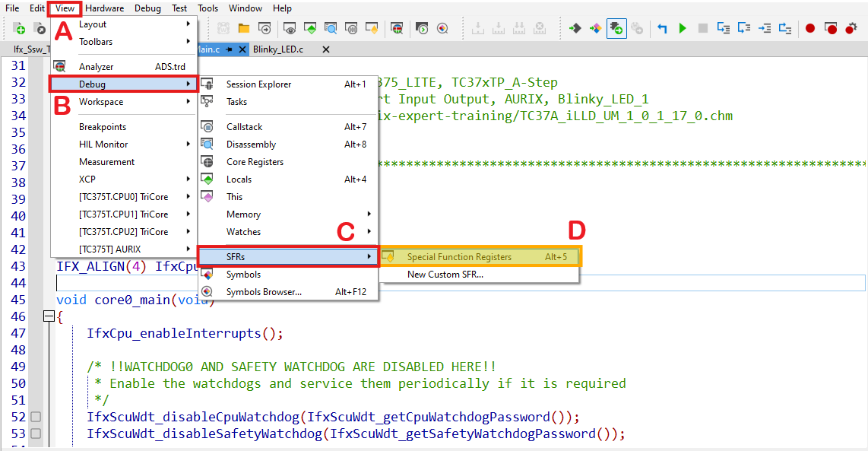This screenshot has width=868, height=451.
Task: Run the program using the green play icon
Action: [x=683, y=28]
